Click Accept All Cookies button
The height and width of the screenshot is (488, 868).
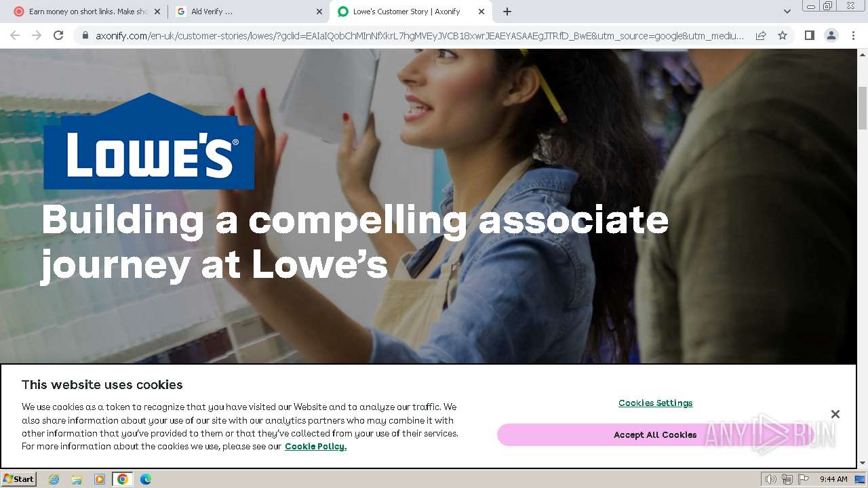click(655, 434)
